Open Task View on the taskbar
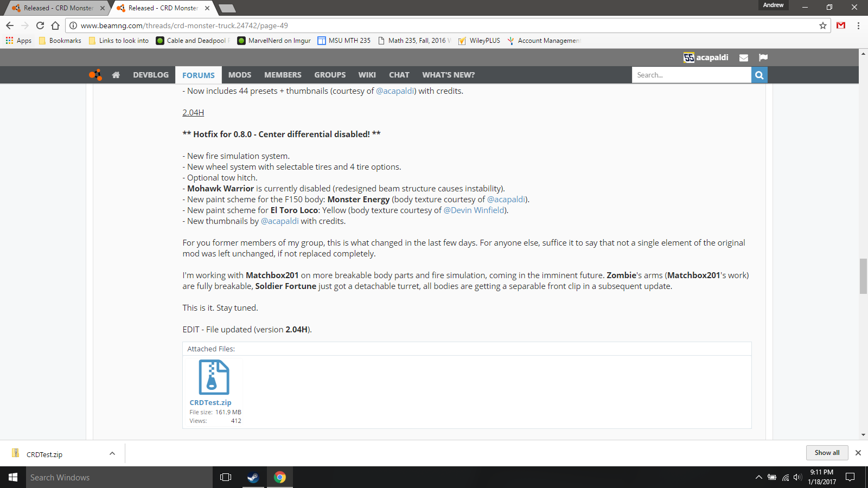The width and height of the screenshot is (868, 488). click(226, 477)
